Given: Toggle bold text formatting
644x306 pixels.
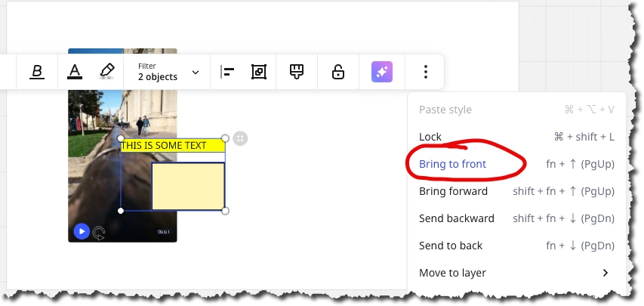Looking at the screenshot, I should point(37,72).
